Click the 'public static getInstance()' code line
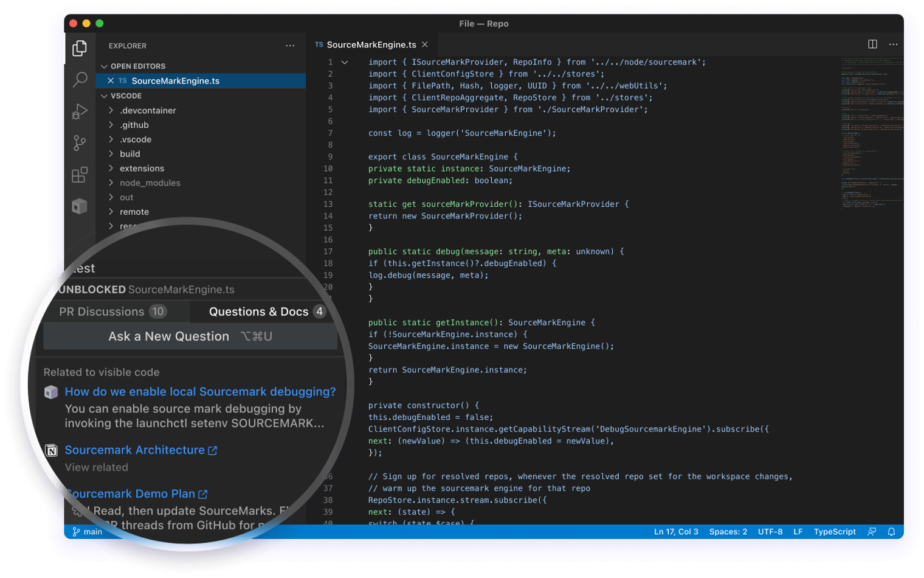The width and height of the screenshot is (924, 578). pos(481,322)
